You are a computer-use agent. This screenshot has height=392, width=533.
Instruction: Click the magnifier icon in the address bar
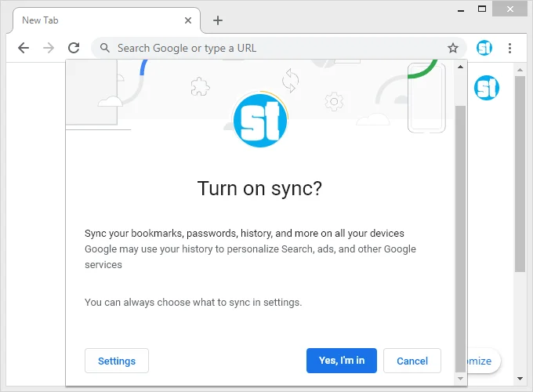[x=105, y=48]
